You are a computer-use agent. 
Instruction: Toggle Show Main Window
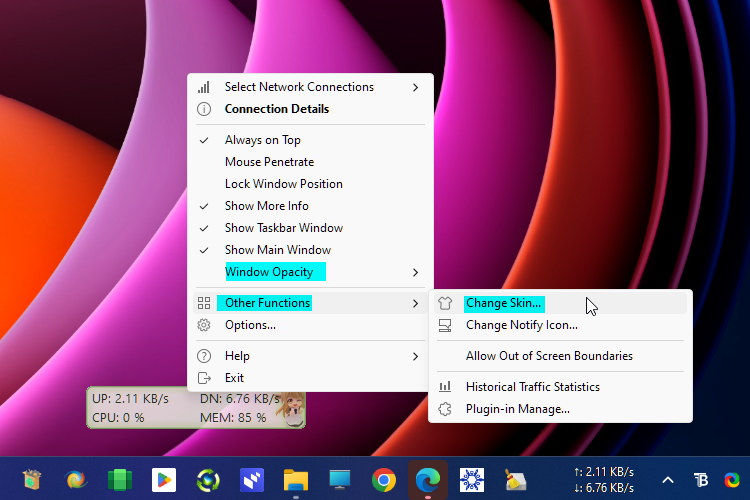tap(310, 250)
